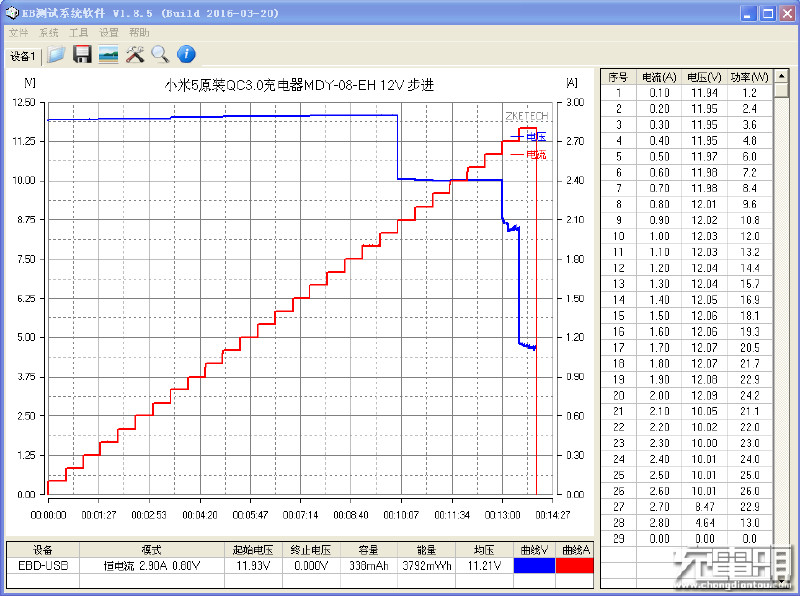Click the 338mAh capacity cell

[368, 565]
